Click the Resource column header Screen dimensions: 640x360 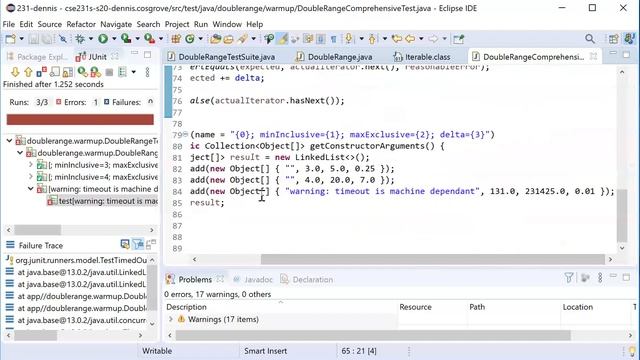coord(415,307)
